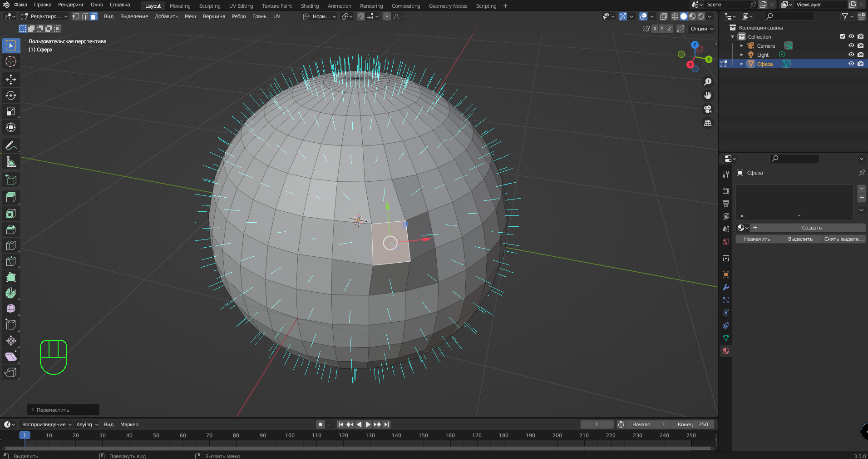The height and width of the screenshot is (459, 868).
Task: Open the Меш menu
Action: click(190, 16)
